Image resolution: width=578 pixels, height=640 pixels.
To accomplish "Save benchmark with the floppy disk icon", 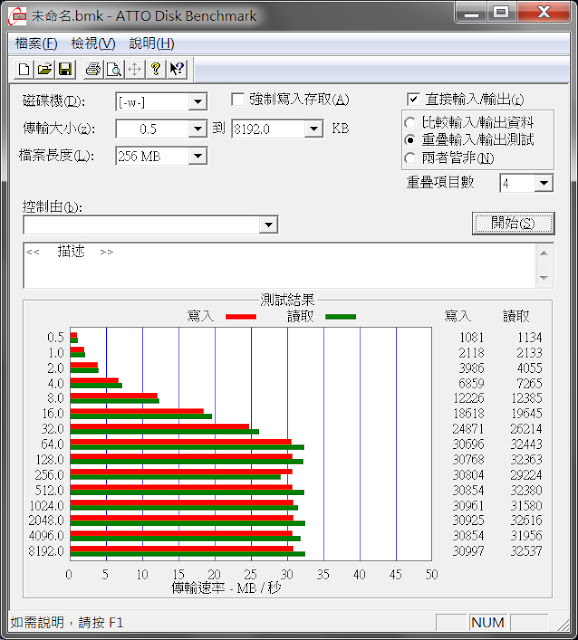I will tap(65, 69).
